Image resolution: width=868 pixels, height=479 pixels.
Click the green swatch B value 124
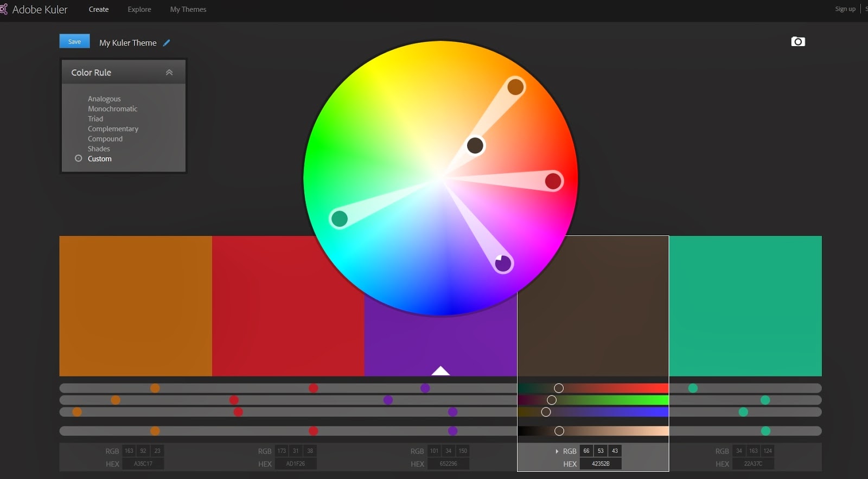tap(768, 451)
